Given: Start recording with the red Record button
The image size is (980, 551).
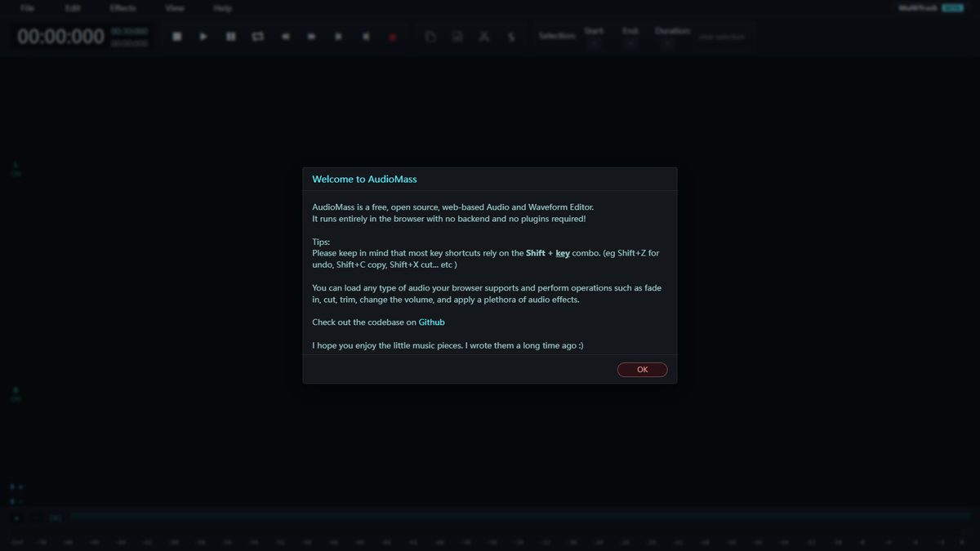Looking at the screenshot, I should 392,37.
